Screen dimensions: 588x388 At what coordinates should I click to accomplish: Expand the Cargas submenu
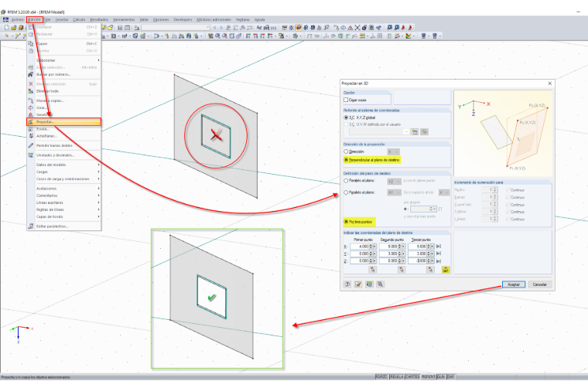63,172
